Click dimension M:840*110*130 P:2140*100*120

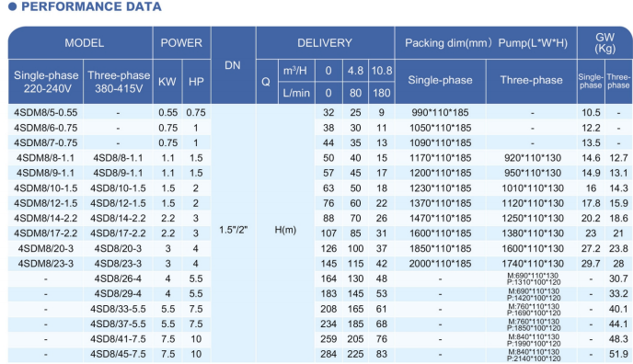(534, 355)
